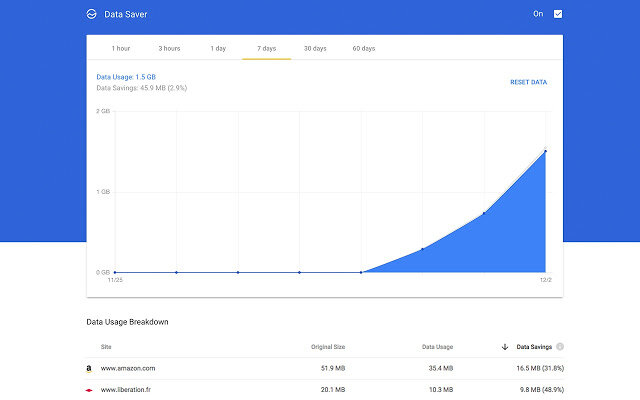This screenshot has height=400, width=640.
Task: Open the 1 day tab
Action: point(218,48)
